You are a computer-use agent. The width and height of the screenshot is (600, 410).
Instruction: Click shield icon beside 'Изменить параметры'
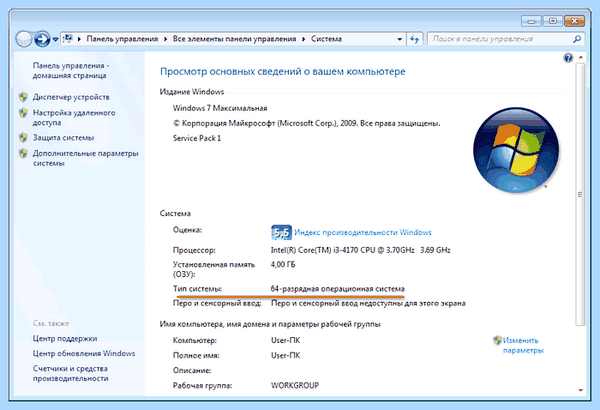click(x=497, y=340)
